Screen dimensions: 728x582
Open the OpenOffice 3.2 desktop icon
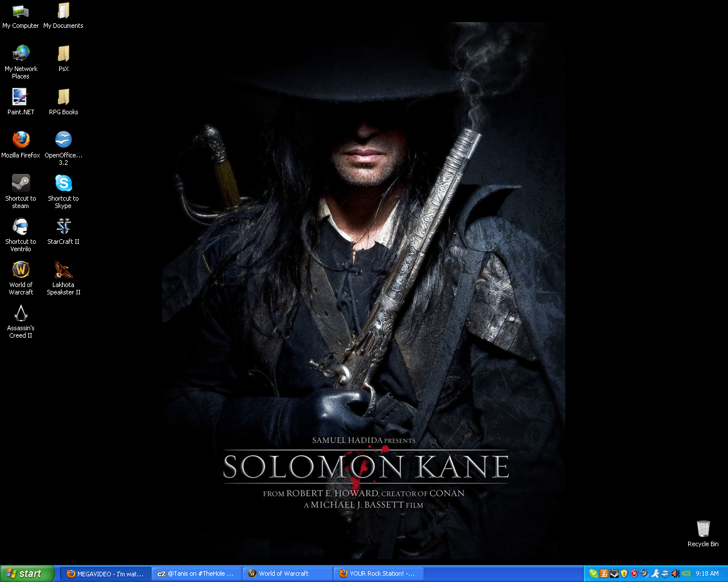[63, 148]
